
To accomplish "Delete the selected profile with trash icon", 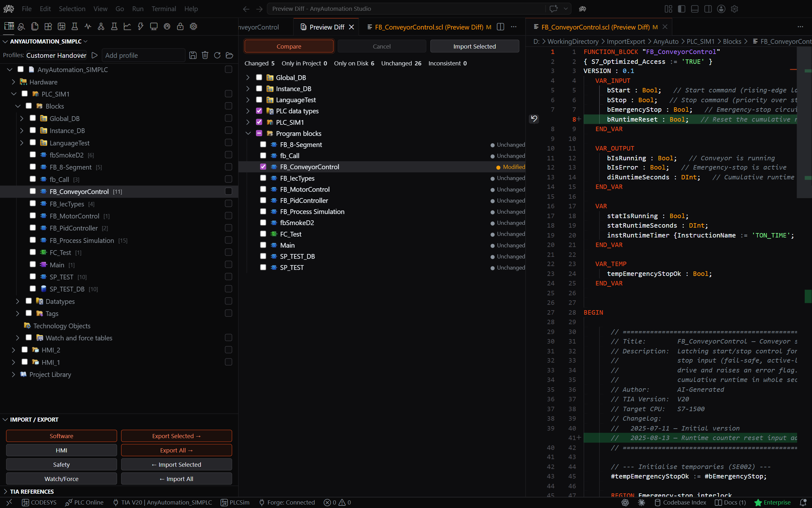I will 205,55.
